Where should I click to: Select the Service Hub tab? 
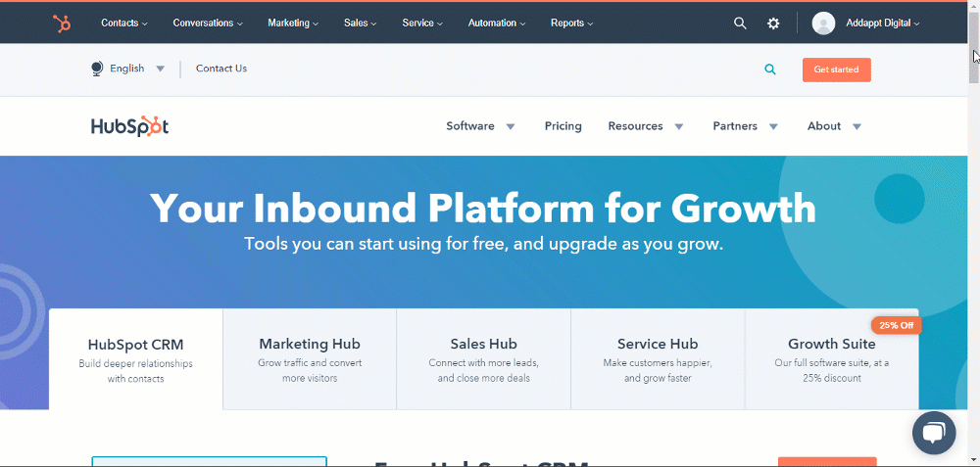(x=658, y=359)
